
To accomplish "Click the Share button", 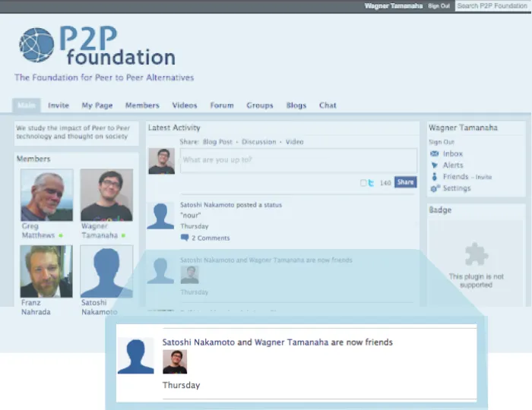I will 405,182.
